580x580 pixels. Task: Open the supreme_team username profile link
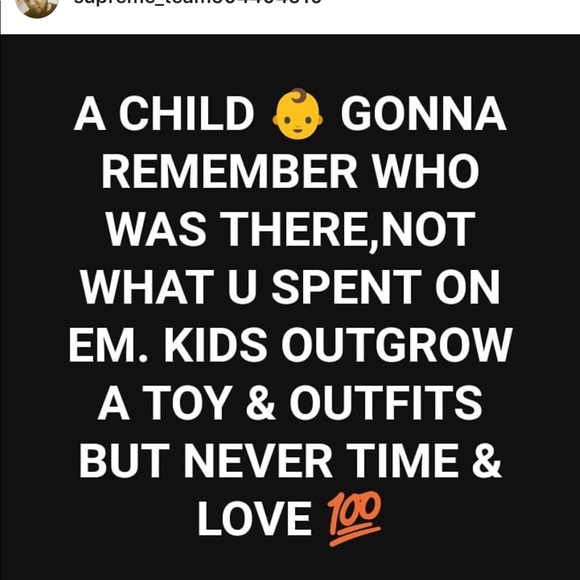point(198,2)
